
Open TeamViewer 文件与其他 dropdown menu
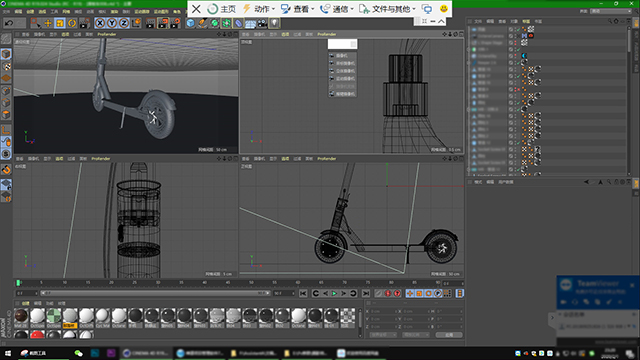pos(387,9)
